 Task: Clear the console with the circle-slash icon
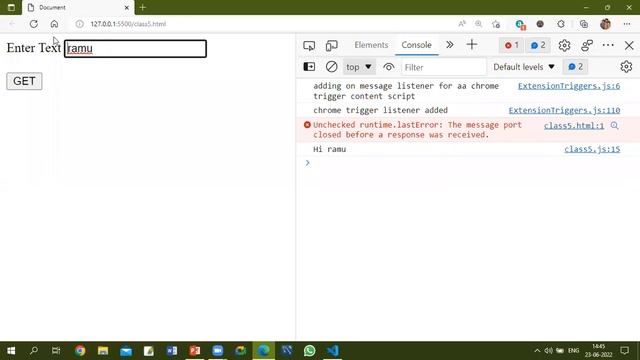(331, 67)
